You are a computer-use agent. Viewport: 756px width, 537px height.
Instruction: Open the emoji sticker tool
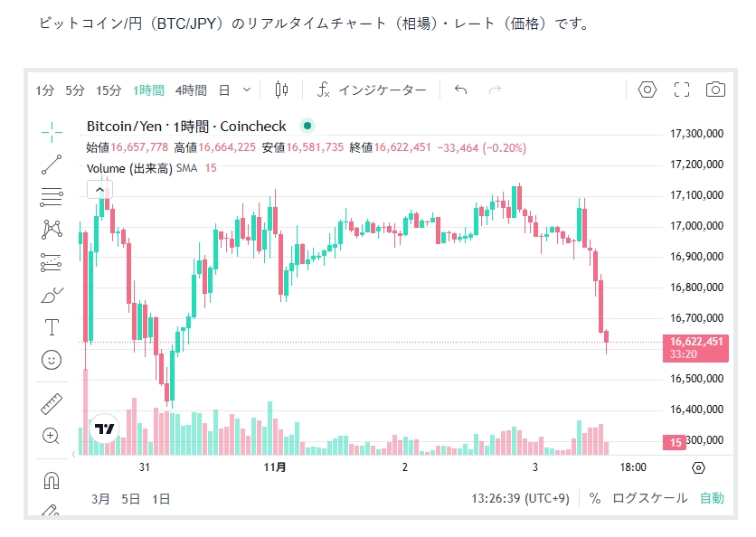point(52,360)
